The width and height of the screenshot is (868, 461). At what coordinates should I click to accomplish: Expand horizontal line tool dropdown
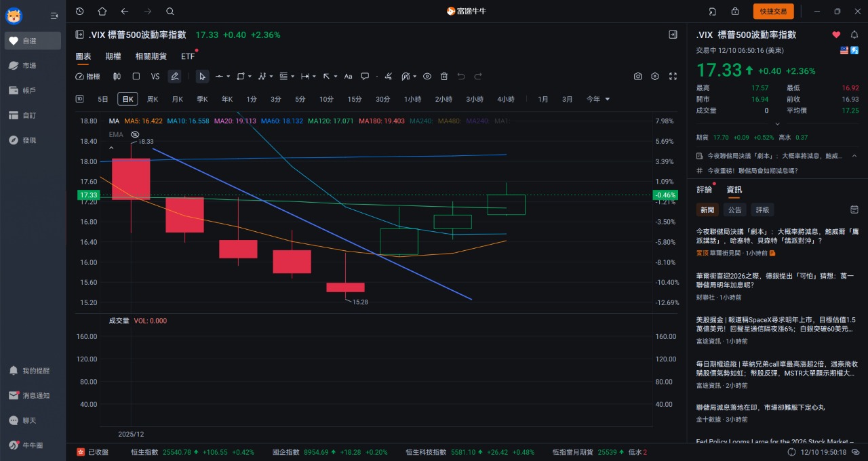(x=228, y=77)
